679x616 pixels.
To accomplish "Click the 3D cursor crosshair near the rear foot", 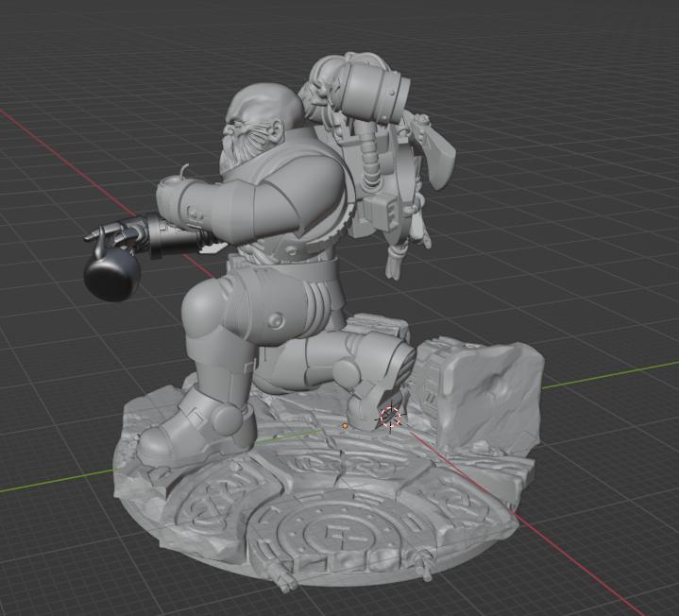I will point(391,417).
